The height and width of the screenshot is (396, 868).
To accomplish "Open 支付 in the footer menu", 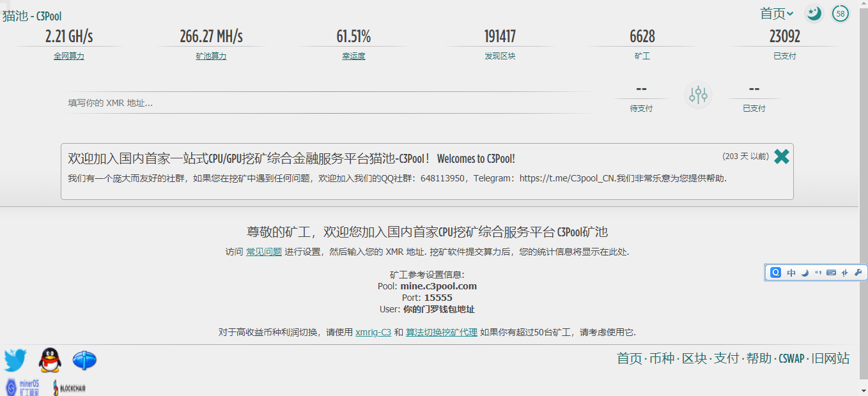I will coord(726,358).
